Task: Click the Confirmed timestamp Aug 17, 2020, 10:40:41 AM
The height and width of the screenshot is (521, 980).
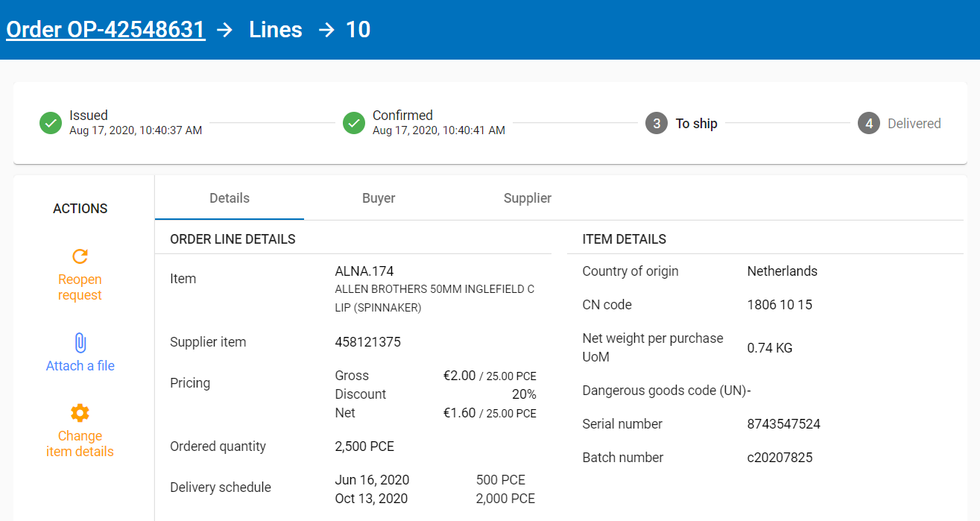Action: [439, 130]
